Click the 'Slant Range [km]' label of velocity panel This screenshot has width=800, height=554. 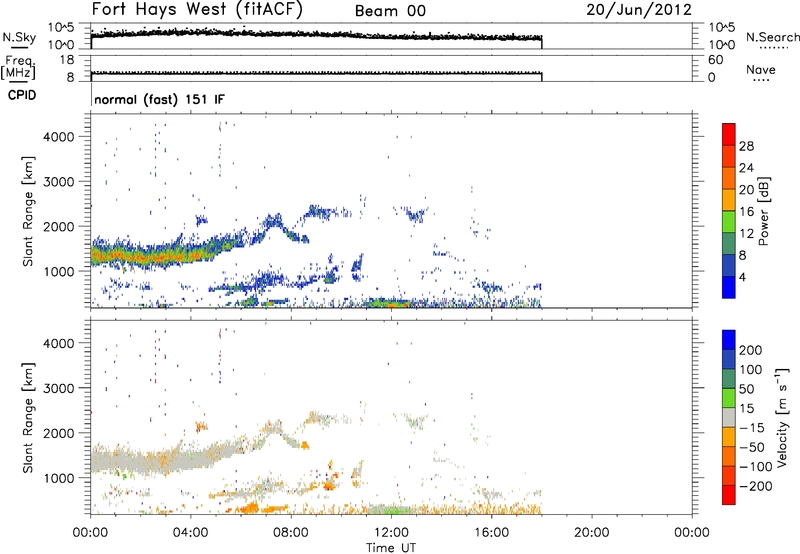tap(28, 418)
